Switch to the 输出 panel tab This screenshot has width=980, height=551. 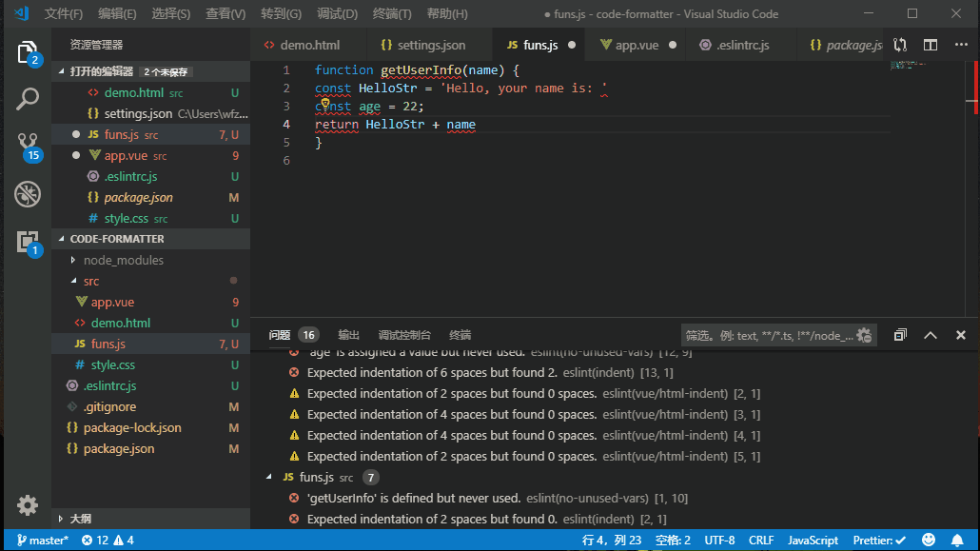(348, 335)
